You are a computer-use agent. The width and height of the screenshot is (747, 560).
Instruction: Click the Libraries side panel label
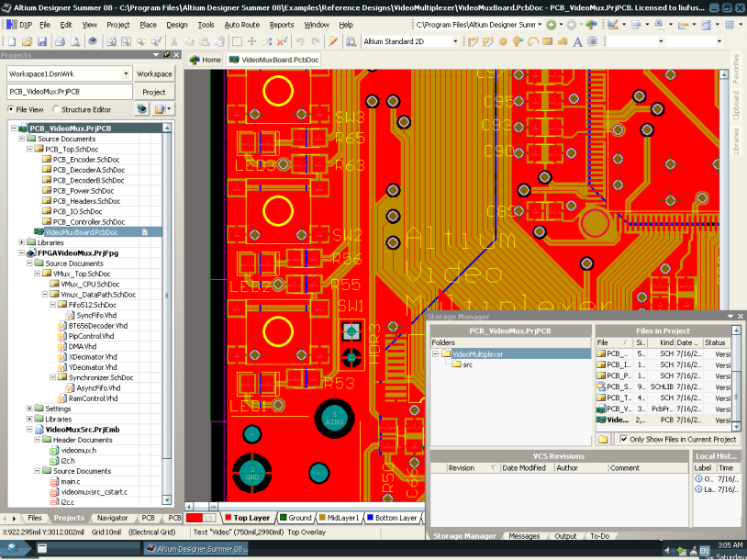pos(736,141)
